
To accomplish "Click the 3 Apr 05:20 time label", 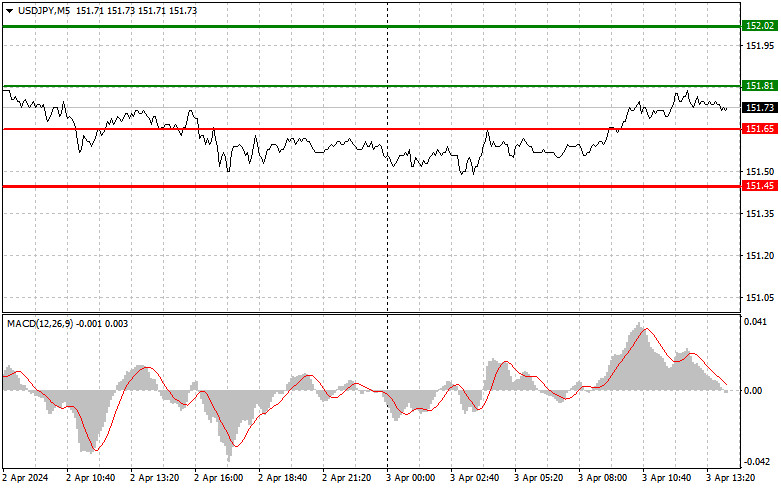I will click(538, 478).
